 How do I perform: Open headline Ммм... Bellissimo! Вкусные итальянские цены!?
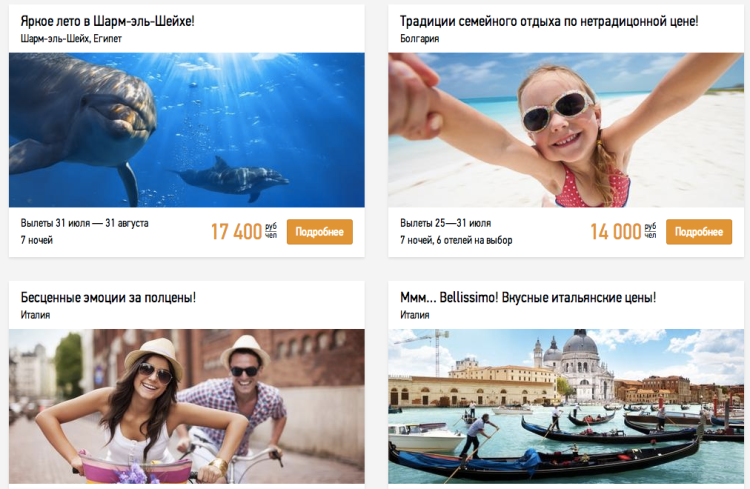[528, 298]
